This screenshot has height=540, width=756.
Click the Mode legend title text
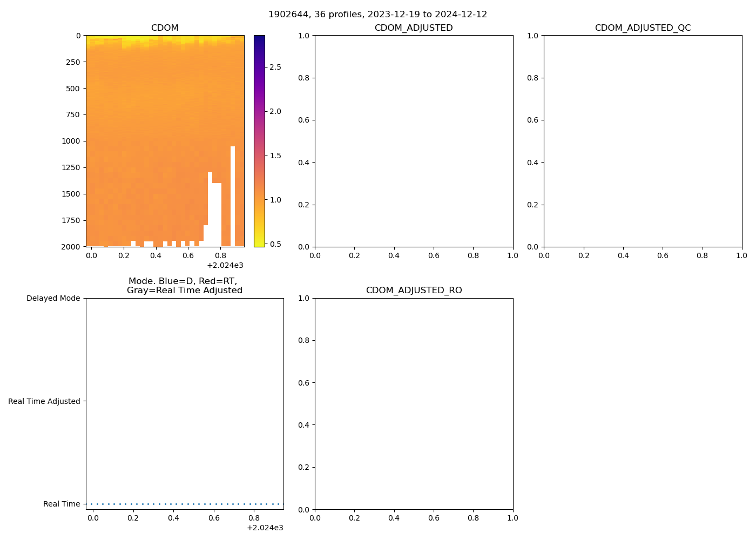[x=184, y=286]
